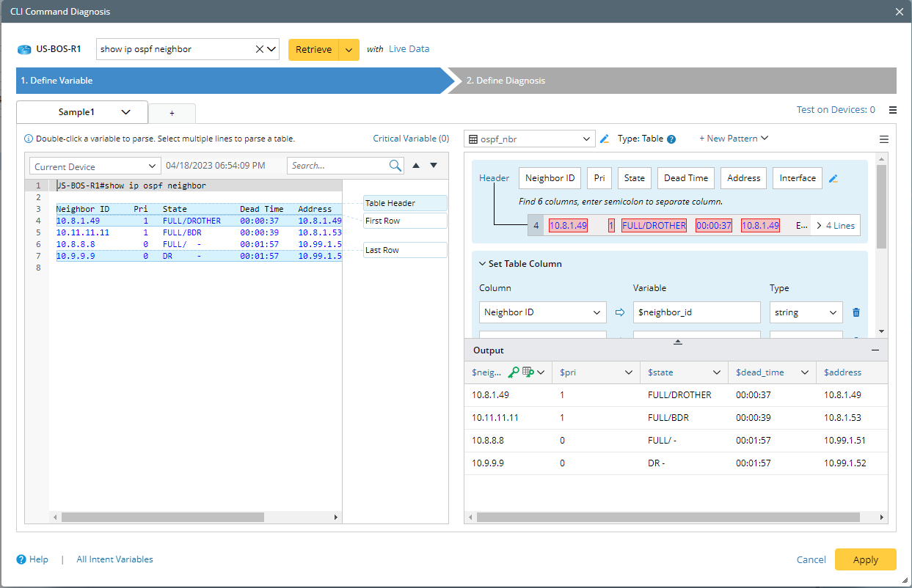Image resolution: width=912 pixels, height=588 pixels.
Task: Add a new sample with the plus tab
Action: [172, 113]
